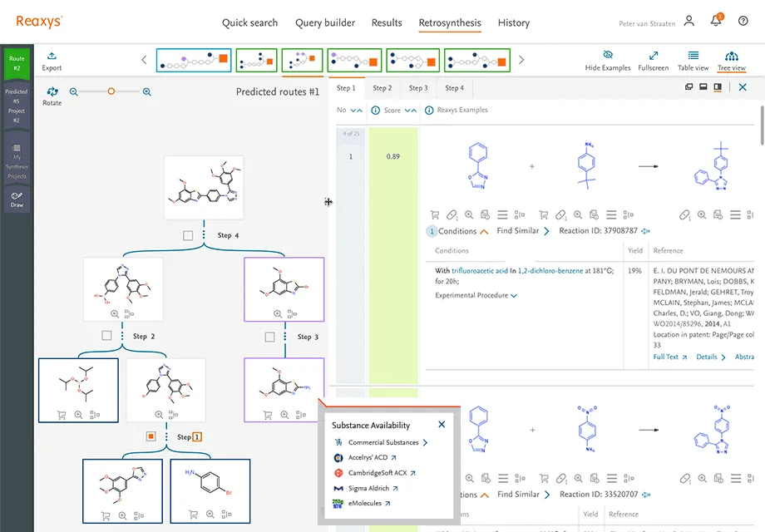The image size is (765, 532).
Task: Open notifications bell
Action: [x=716, y=21]
